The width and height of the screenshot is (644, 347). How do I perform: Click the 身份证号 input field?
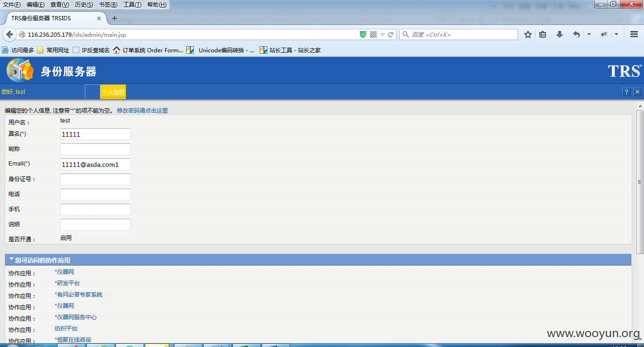(95, 180)
